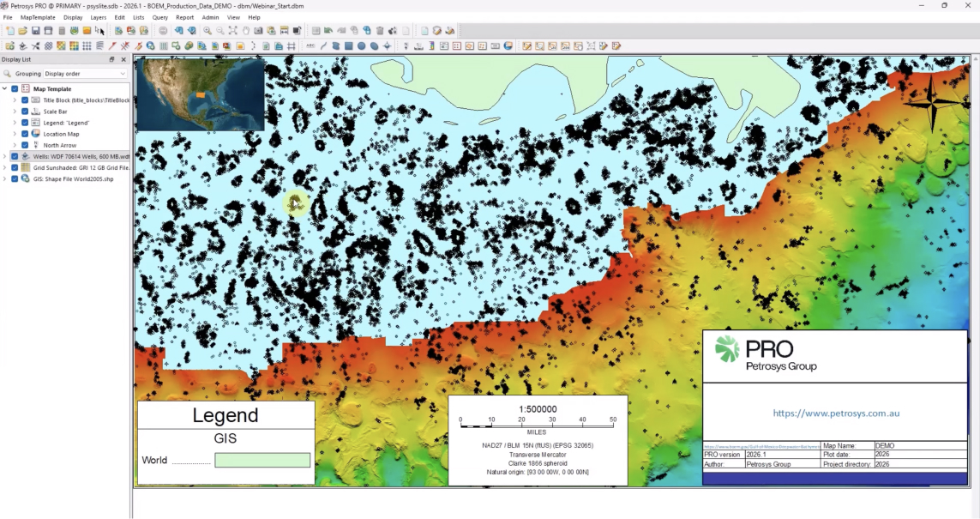Select the Zoom In magnifier tool
Viewport: 980px width, 519px height.
click(207, 31)
